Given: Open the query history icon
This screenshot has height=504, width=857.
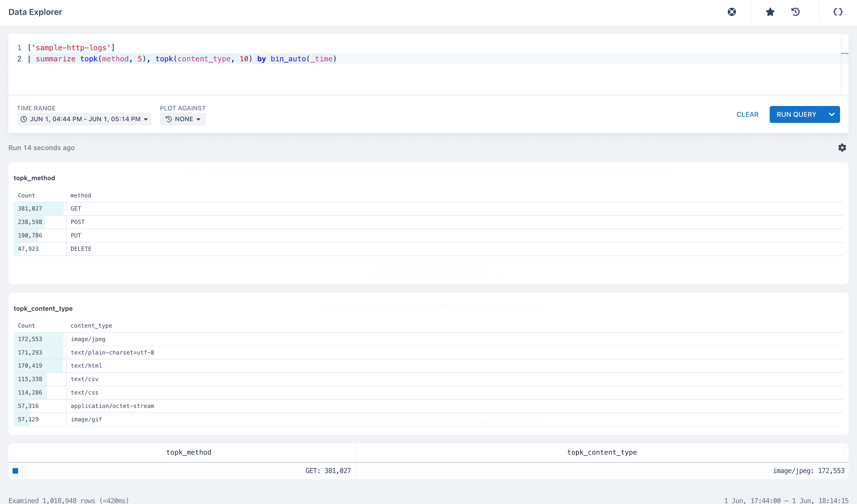Looking at the screenshot, I should tap(795, 12).
